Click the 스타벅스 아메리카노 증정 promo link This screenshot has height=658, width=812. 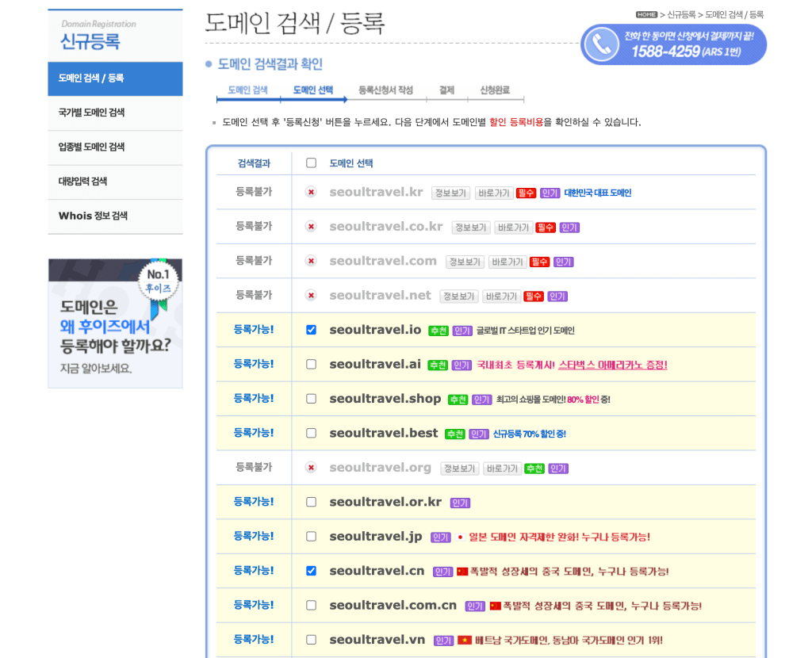[612, 365]
